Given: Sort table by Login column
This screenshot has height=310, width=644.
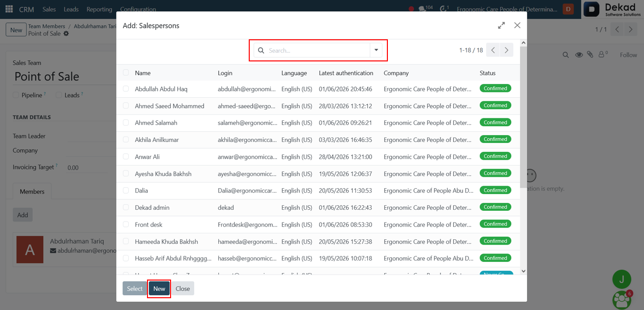Looking at the screenshot, I should (225, 73).
